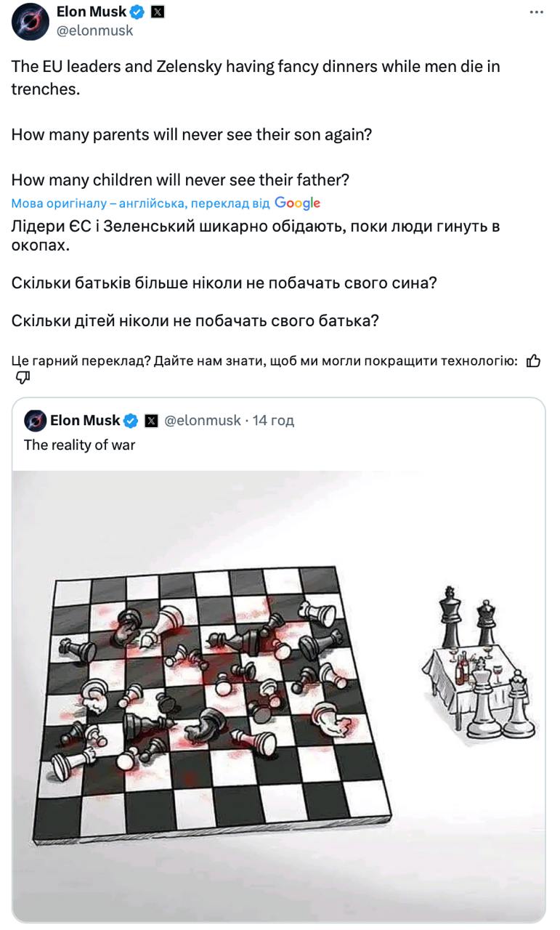Image resolution: width=560 pixels, height=930 pixels.
Task: Open the @elonmusk handle under the top name
Action: tap(94, 31)
